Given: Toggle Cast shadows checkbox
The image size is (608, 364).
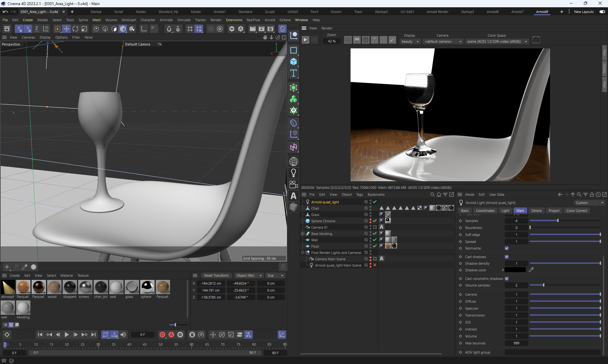Looking at the screenshot, I should tap(507, 257).
